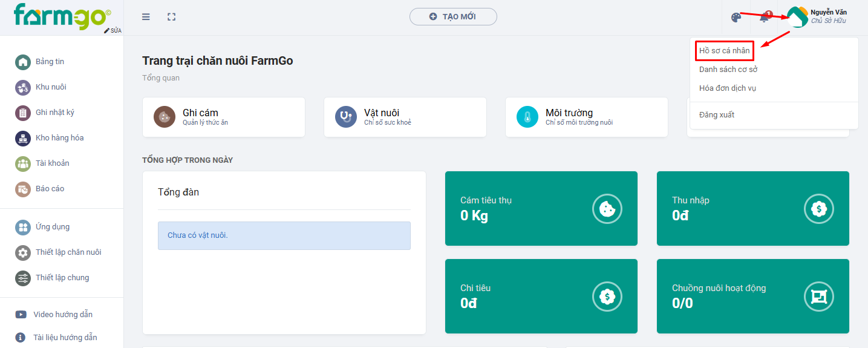This screenshot has height=348, width=868.
Task: Toggle fullscreen mode icon
Action: (171, 17)
